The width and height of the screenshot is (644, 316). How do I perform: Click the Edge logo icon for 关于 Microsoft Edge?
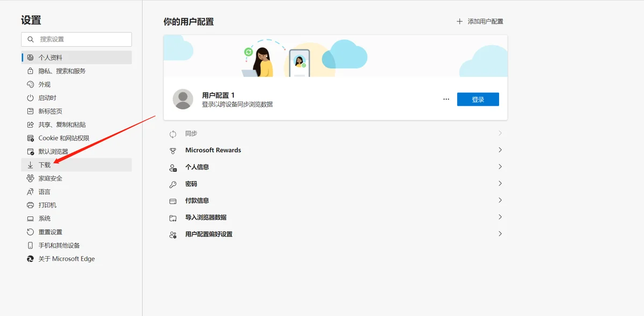[x=31, y=259]
